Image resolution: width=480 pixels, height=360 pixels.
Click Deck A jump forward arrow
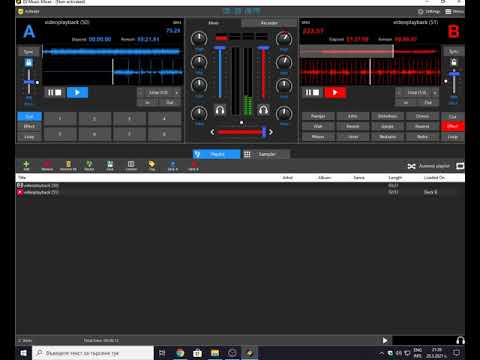coord(177,92)
